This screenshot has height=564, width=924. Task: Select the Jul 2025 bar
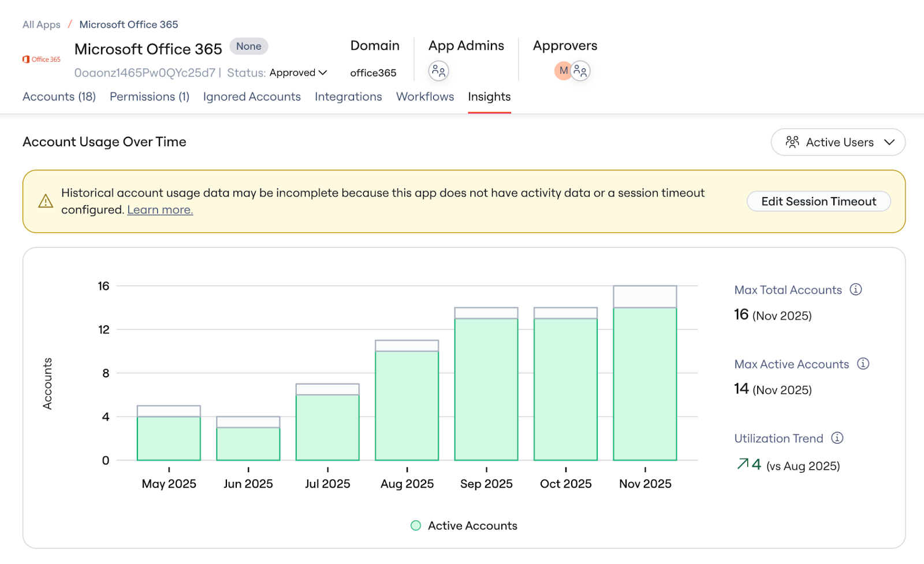[x=327, y=422]
